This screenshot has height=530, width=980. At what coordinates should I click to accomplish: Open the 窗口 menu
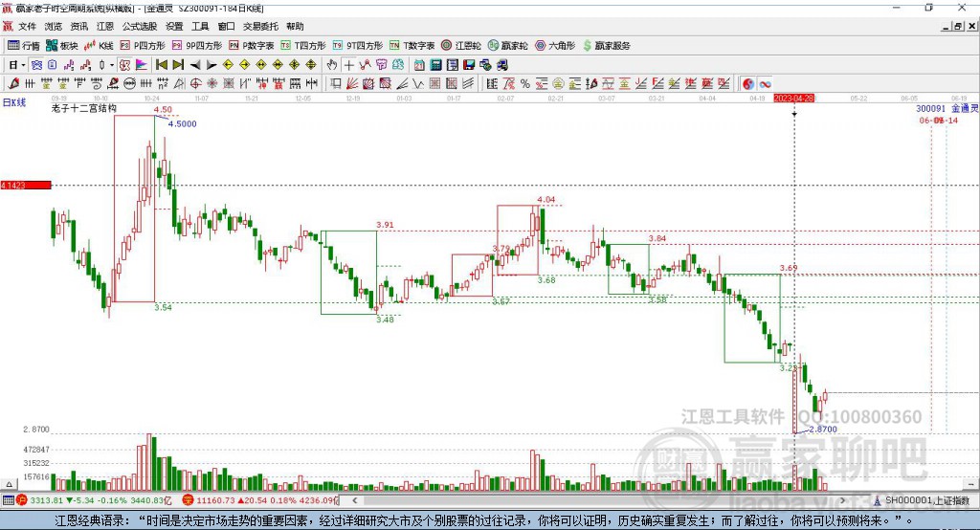(226, 26)
